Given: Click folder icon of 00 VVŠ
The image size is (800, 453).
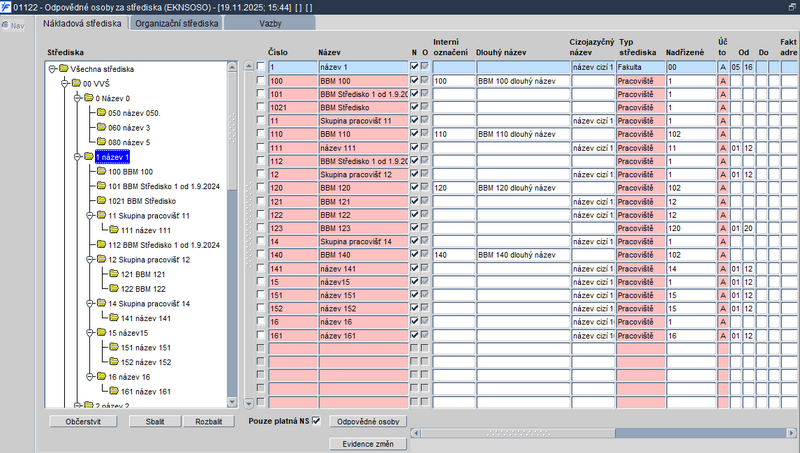Looking at the screenshot, I should [76, 83].
